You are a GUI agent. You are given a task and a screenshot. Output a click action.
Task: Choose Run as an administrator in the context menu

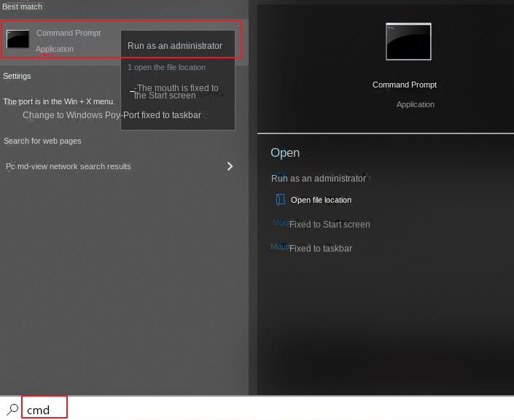click(175, 46)
